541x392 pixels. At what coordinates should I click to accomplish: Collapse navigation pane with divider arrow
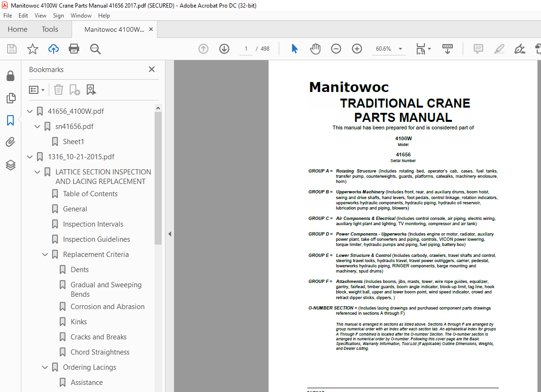(x=169, y=234)
